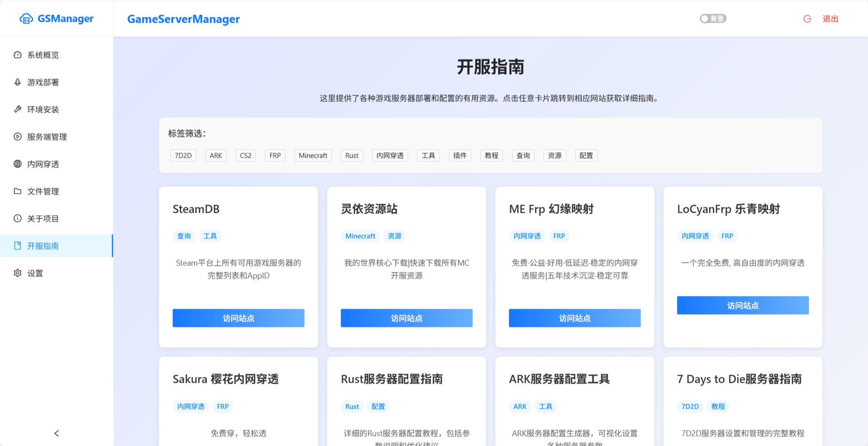
Task: Open 文件管理 in the sidebar
Action: pos(56,191)
